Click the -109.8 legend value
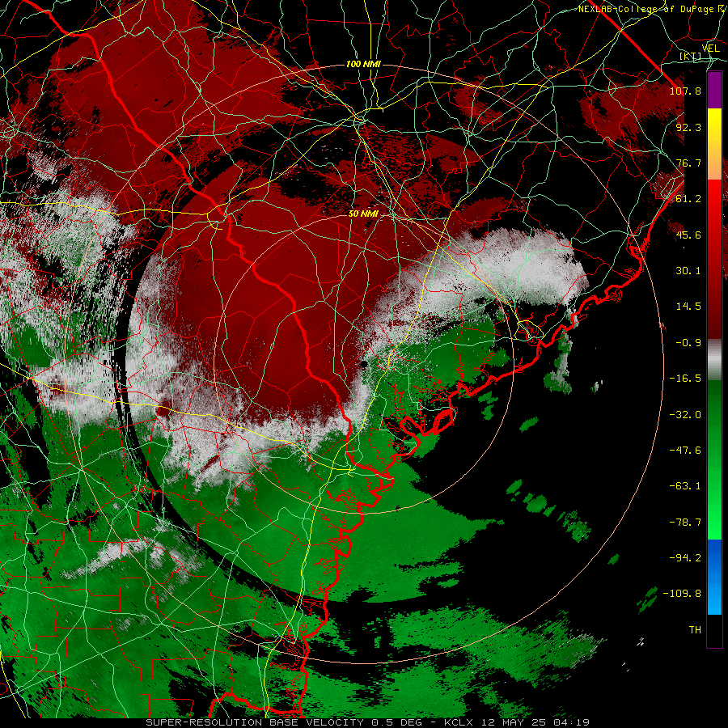 tap(682, 594)
